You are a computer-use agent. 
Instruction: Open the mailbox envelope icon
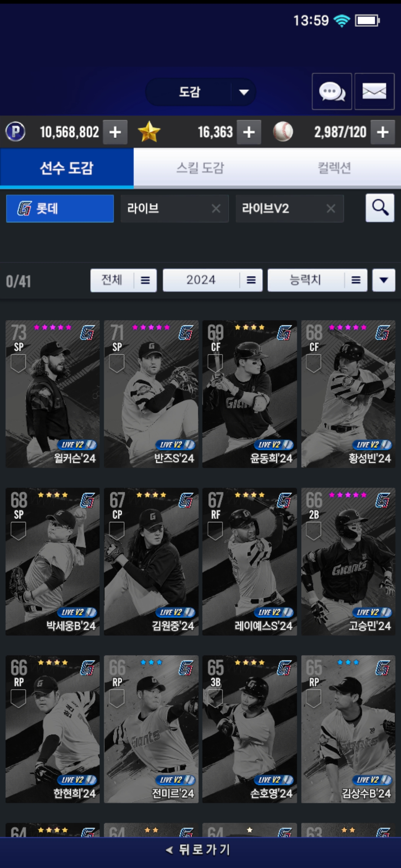click(x=374, y=91)
